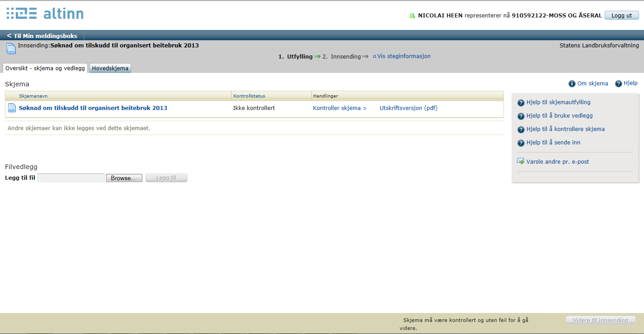The image size is (644, 334).
Task: Click the Altinn logo
Action: 45,13
